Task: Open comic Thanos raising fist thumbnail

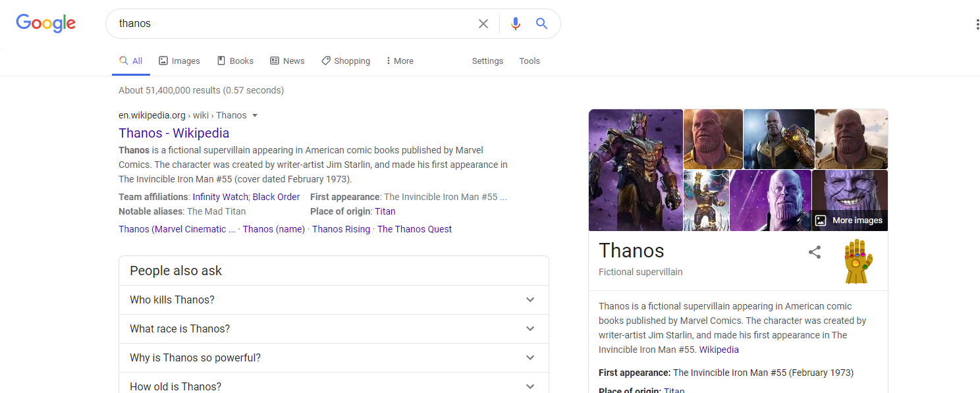Action: [x=706, y=201]
